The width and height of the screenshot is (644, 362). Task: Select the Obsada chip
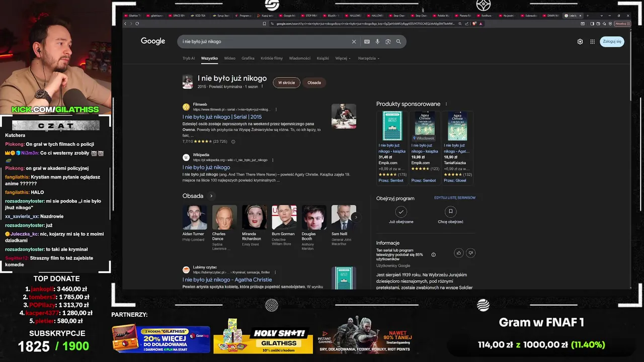(314, 82)
